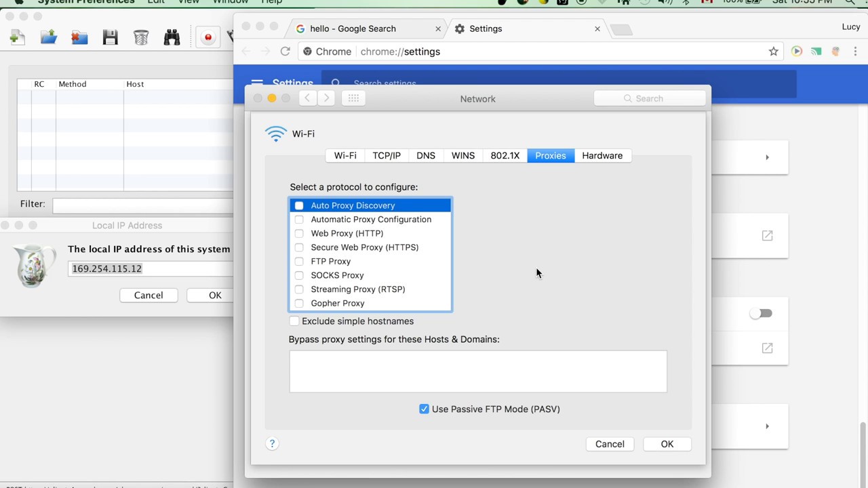This screenshot has width=868, height=488.
Task: Click the trash bin clear icon in Charles
Action: tap(141, 37)
